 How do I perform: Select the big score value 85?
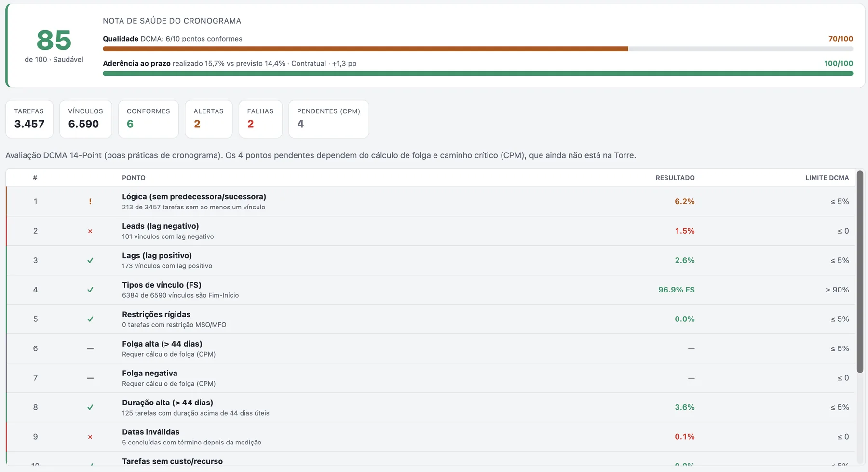(54, 40)
